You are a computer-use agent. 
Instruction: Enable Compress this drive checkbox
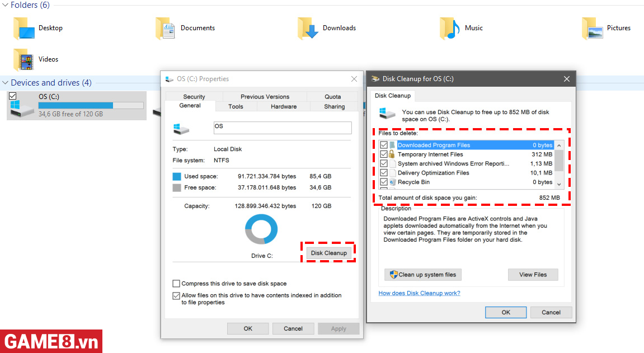(177, 284)
